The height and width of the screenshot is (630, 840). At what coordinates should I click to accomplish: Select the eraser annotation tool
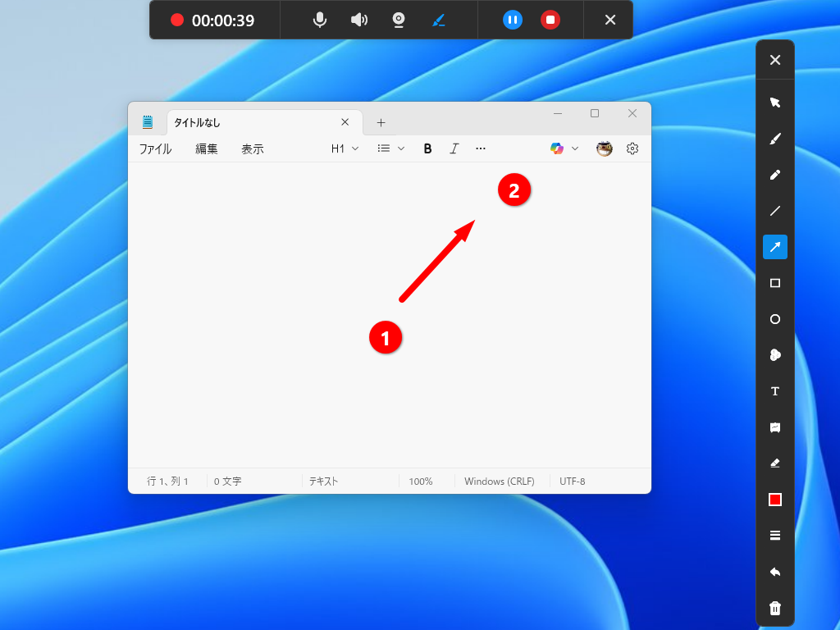774,463
